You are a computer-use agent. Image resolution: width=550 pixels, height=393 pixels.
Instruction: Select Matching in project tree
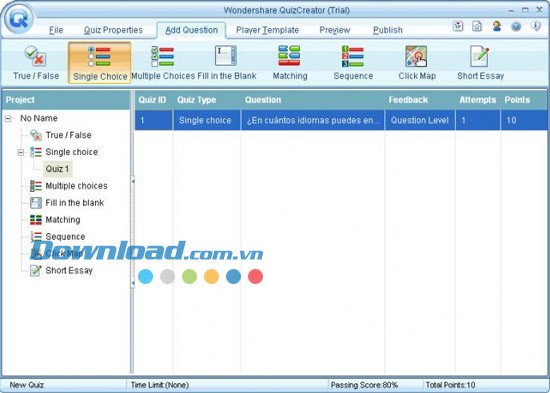click(63, 220)
